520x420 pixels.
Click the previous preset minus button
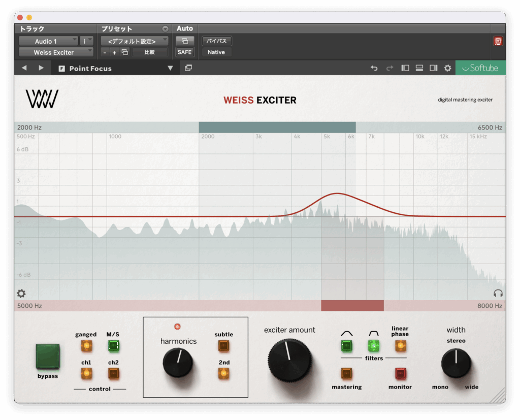pyautogui.click(x=105, y=52)
